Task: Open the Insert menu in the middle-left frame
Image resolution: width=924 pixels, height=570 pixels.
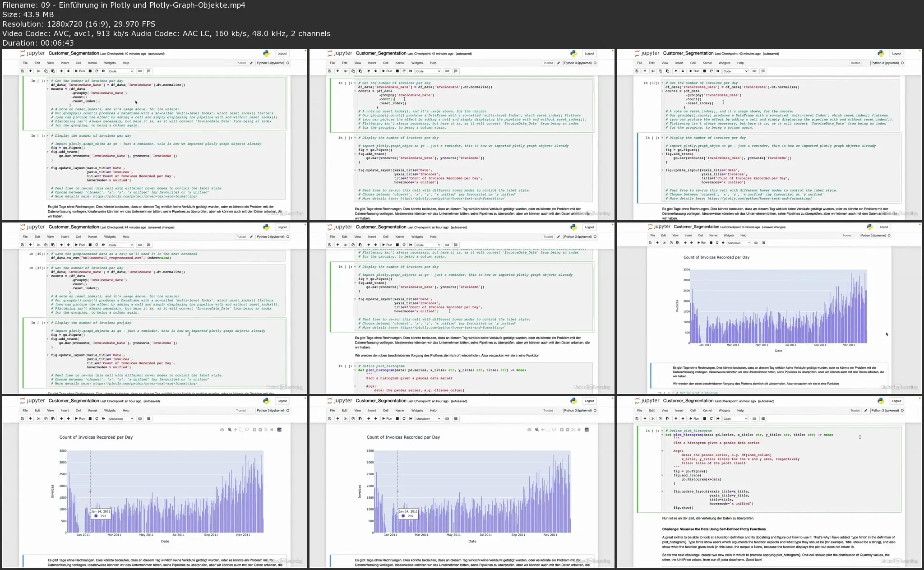Action: (x=65, y=236)
